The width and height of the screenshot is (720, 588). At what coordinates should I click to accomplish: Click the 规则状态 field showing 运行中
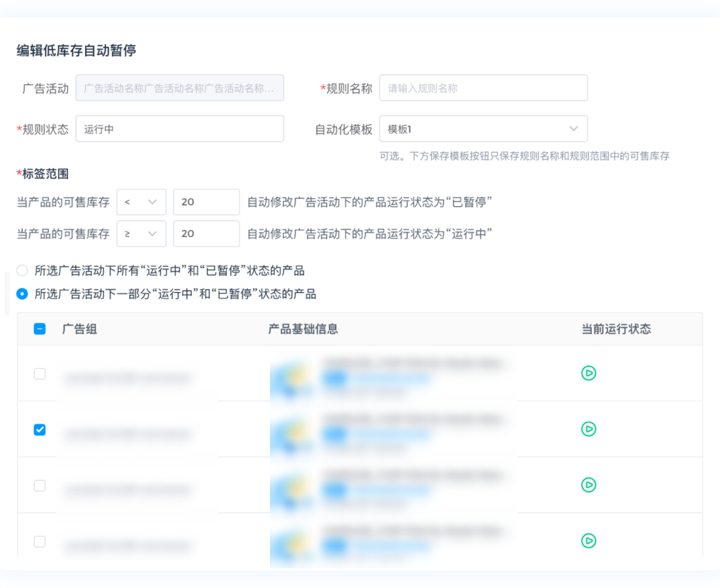click(x=179, y=129)
